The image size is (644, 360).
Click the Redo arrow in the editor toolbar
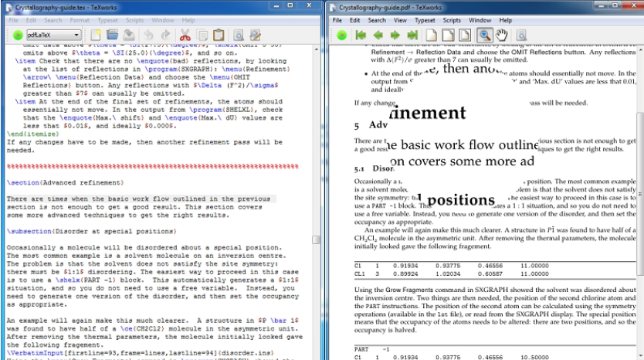click(165, 36)
